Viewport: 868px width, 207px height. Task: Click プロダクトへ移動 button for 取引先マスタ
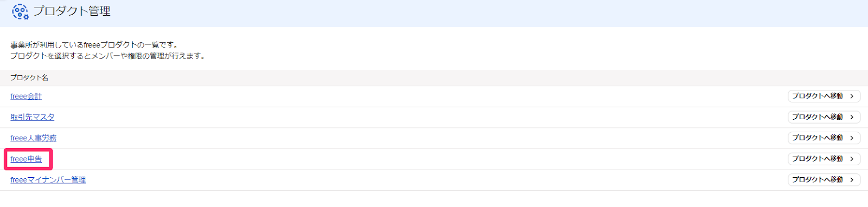pos(824,117)
